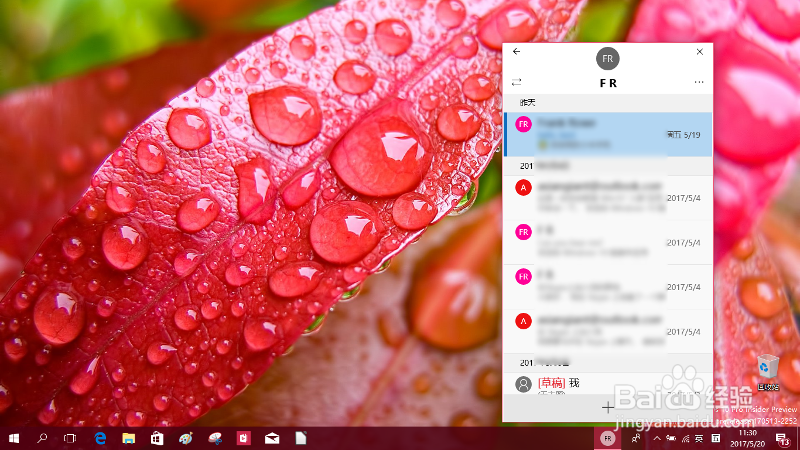800x450 pixels.
Task: Click the F R contact name heading
Action: click(608, 83)
